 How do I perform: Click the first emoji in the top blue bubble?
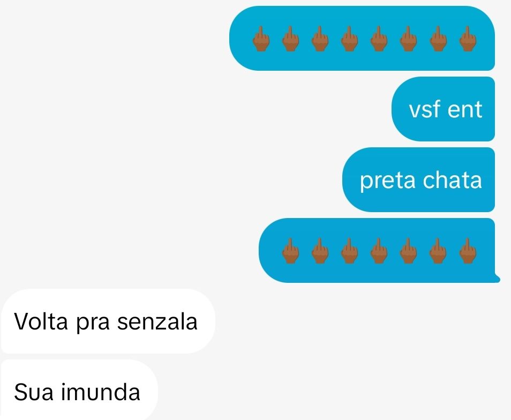261,39
